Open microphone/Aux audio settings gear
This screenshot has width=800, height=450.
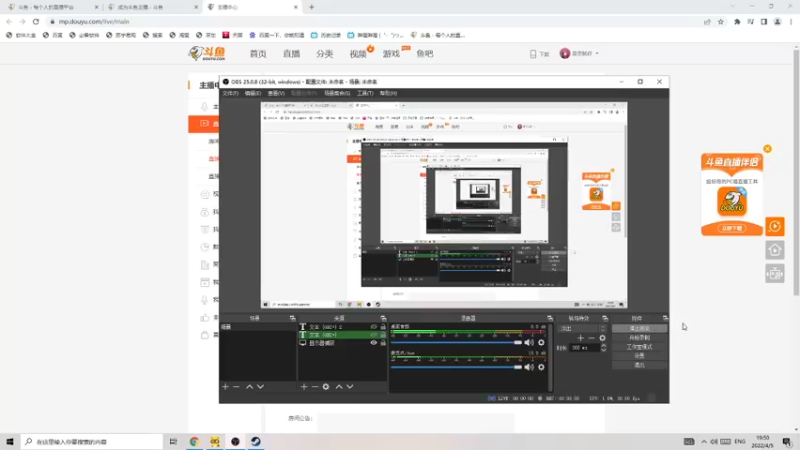[541, 367]
